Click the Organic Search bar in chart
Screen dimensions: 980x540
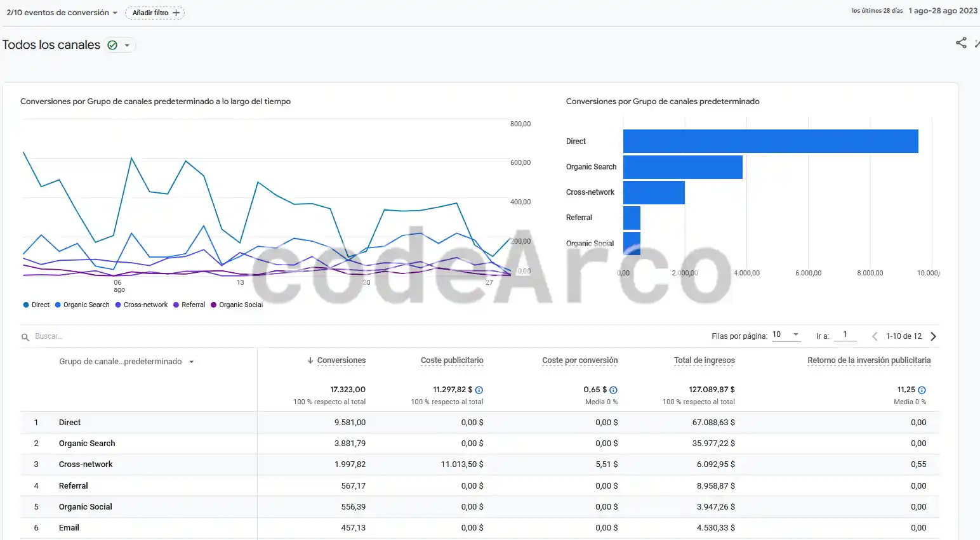click(683, 167)
